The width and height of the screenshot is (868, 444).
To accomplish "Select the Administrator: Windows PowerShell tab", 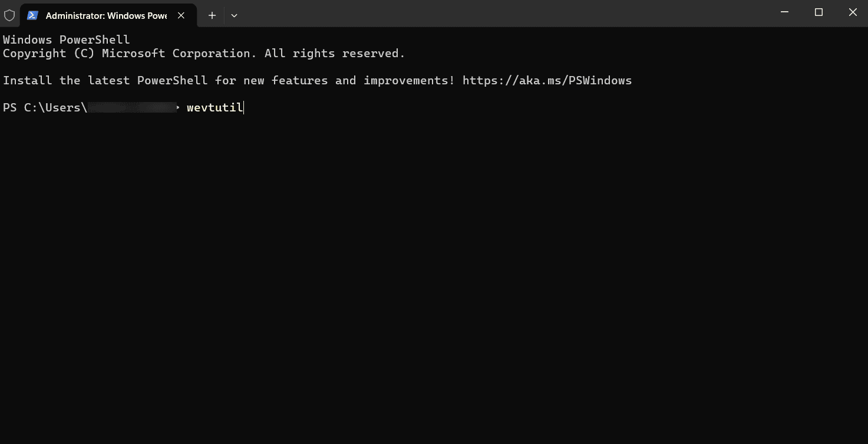I will [x=106, y=15].
